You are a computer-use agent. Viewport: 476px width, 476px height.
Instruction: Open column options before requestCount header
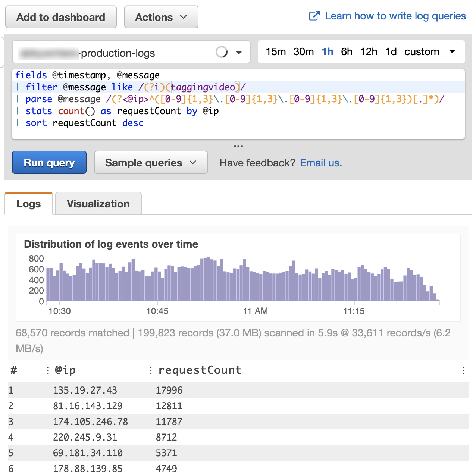(150, 370)
